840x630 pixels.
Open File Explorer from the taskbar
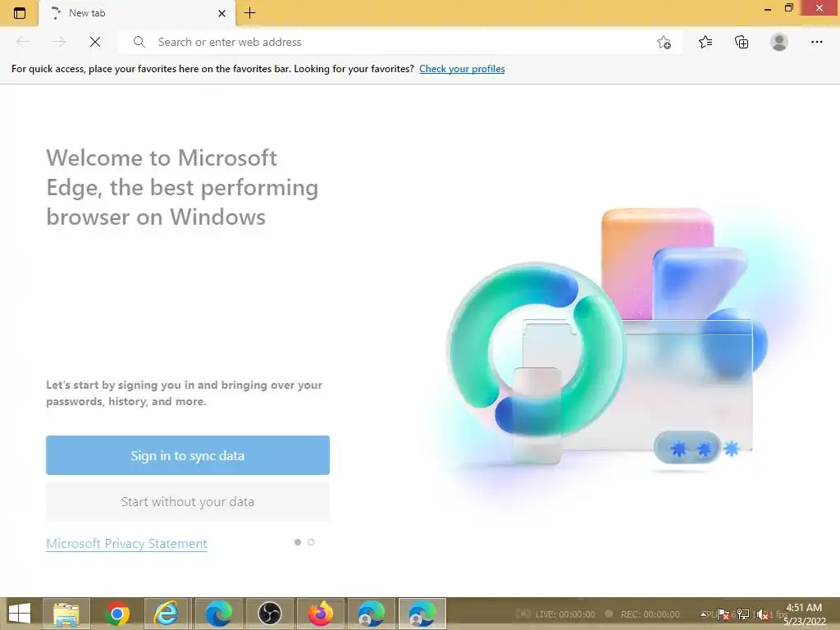pos(66,614)
